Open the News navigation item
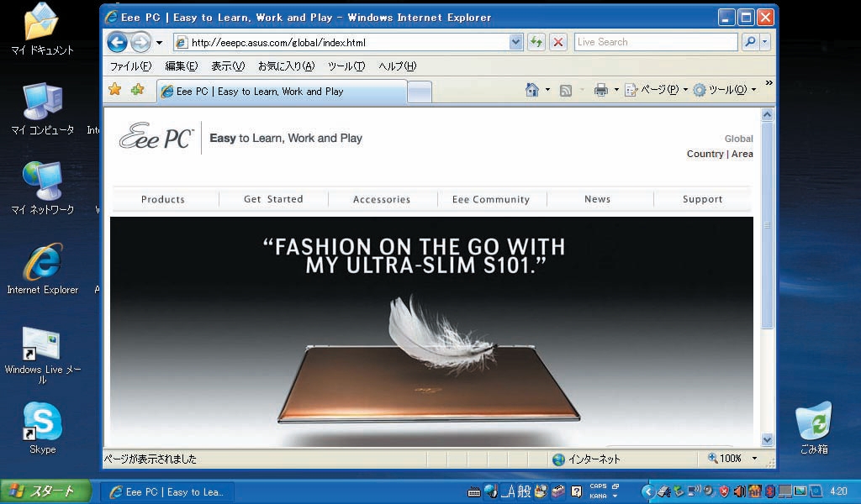861x504 pixels. 598,199
